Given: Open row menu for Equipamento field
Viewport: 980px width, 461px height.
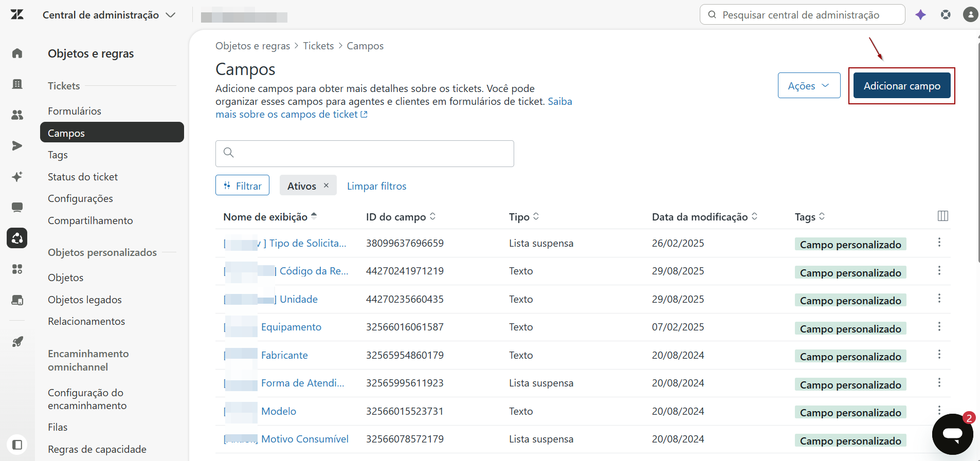Looking at the screenshot, I should pyautogui.click(x=939, y=326).
